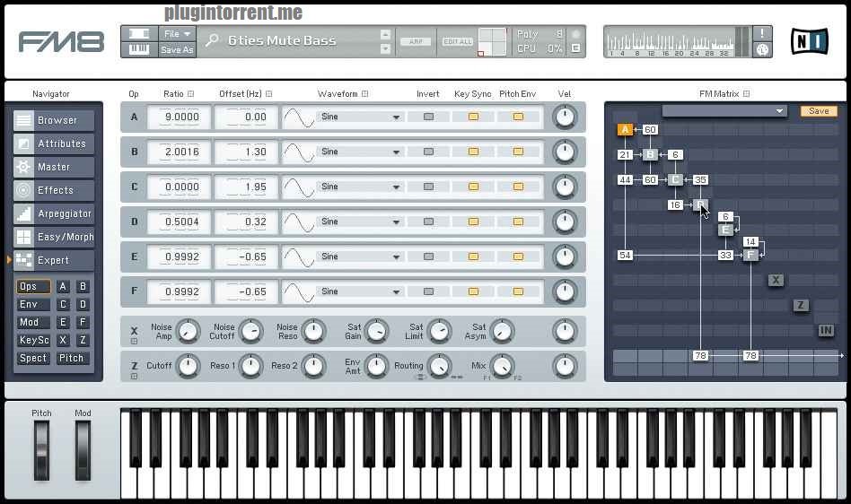Switch to the KeySc expert tab
Screen dimensions: 851x504
pos(33,340)
